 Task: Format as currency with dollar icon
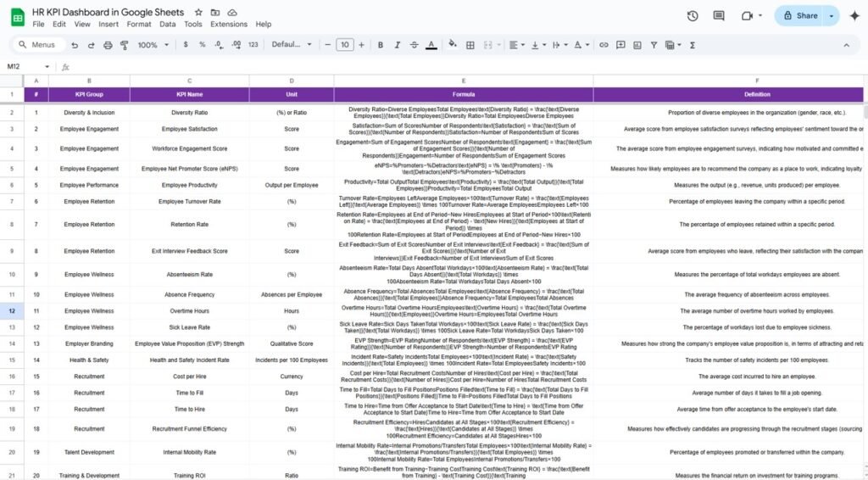point(186,45)
